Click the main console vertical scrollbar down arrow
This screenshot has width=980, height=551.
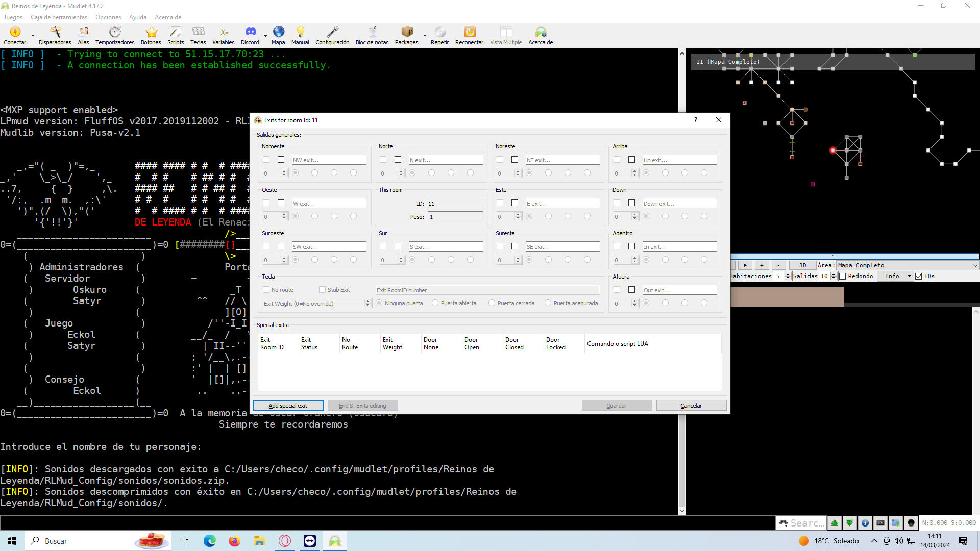[682, 511]
